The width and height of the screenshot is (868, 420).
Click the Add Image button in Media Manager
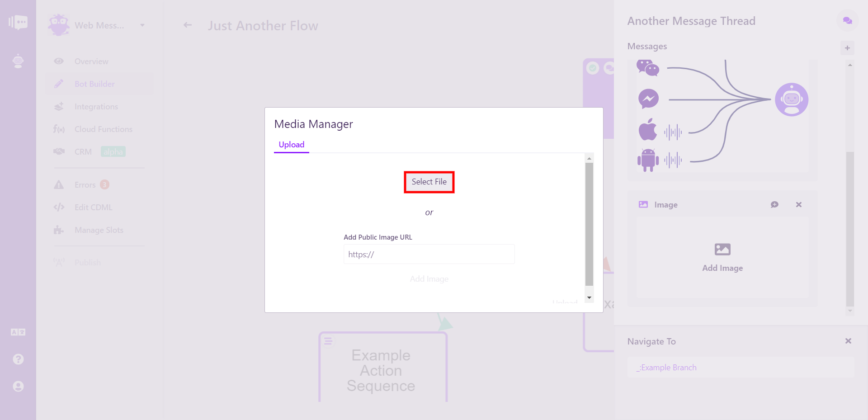[429, 279]
